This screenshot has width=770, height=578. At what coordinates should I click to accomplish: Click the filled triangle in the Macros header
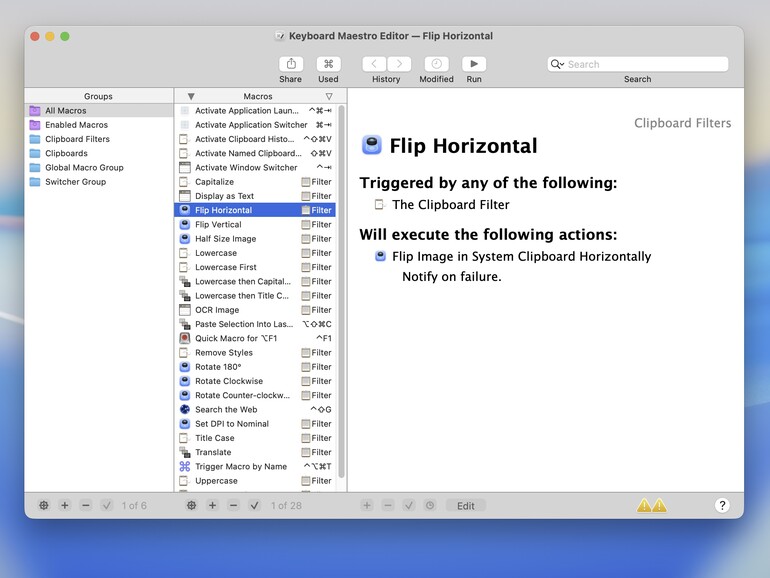coord(191,96)
